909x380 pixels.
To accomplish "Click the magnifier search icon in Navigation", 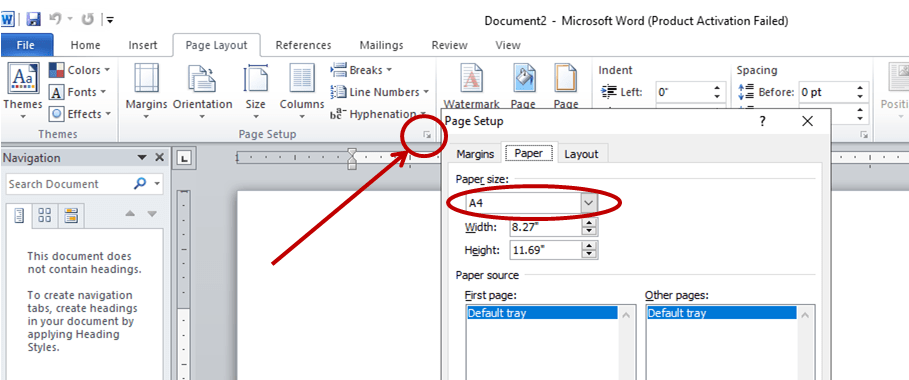I will 140,184.
